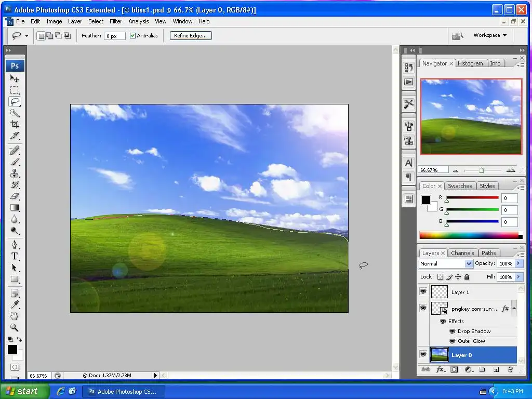The image size is (532, 399).
Task: Open the Layers panel flyout menu
Action: point(521,254)
